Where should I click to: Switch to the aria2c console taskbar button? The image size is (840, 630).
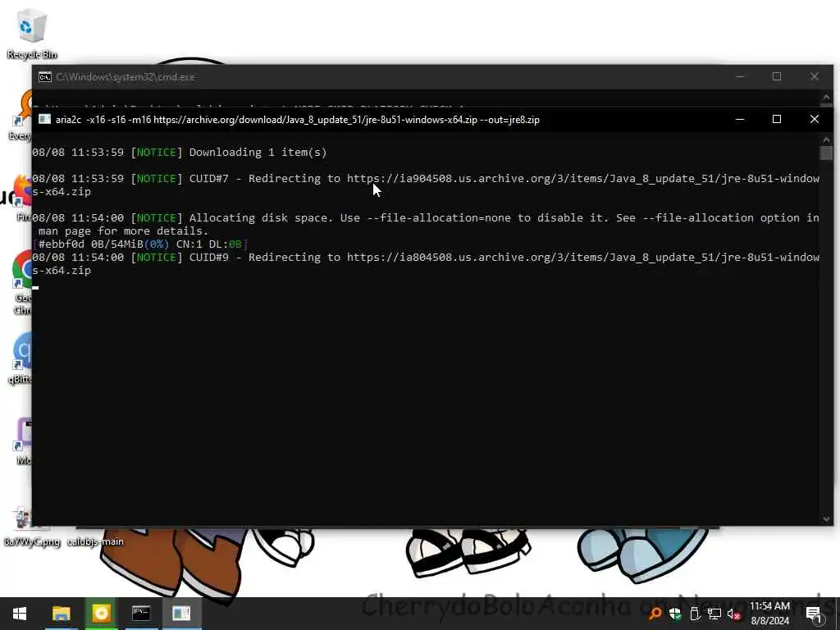[x=181, y=614]
